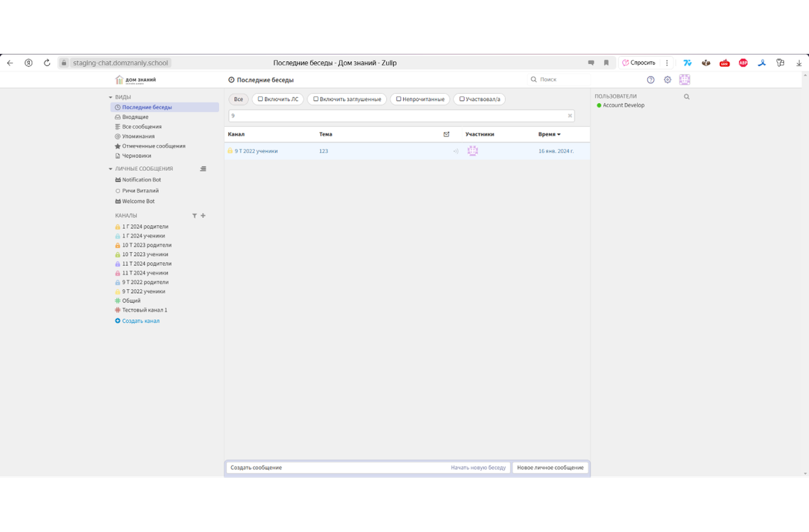Select the Все filter tab

click(239, 99)
